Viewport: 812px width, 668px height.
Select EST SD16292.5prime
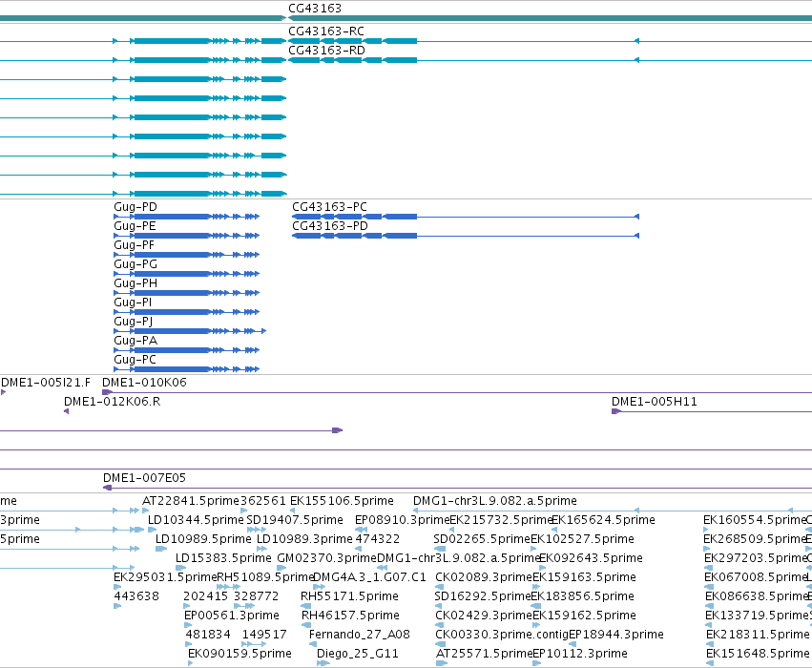click(483, 596)
